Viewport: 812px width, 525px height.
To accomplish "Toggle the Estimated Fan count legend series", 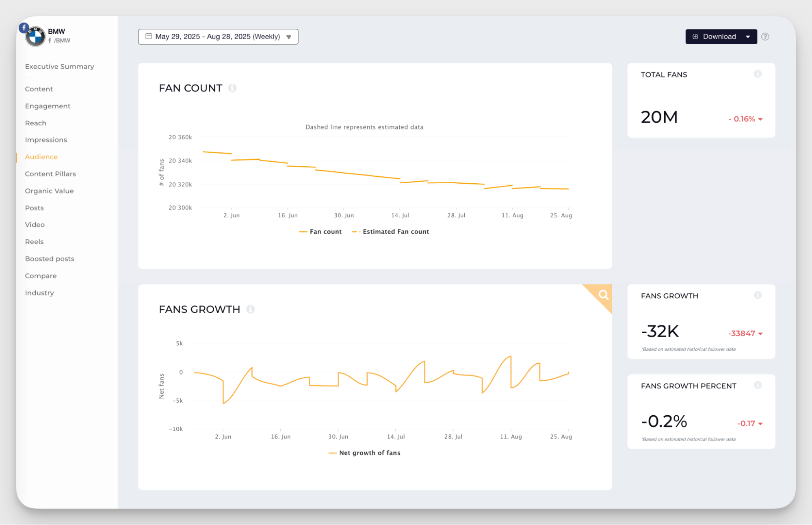I will point(395,232).
